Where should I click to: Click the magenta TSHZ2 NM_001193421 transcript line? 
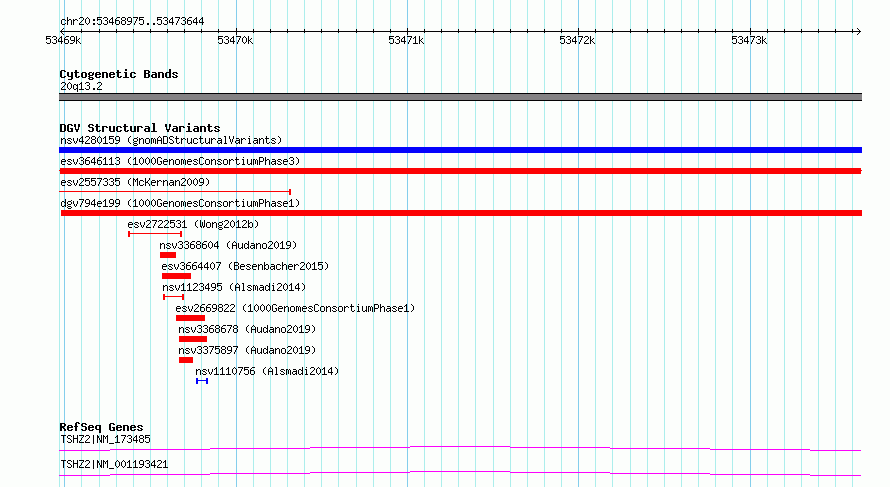point(460,473)
